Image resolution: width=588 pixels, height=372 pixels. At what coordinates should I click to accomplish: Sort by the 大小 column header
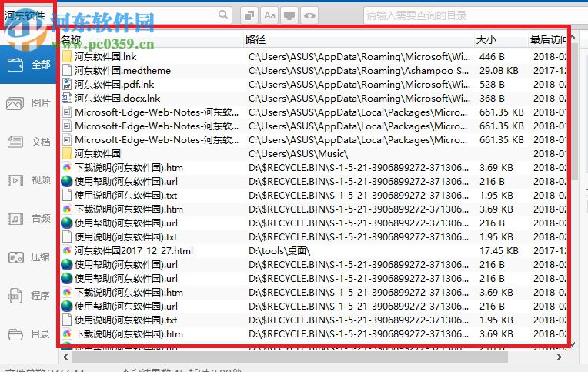click(x=501, y=39)
